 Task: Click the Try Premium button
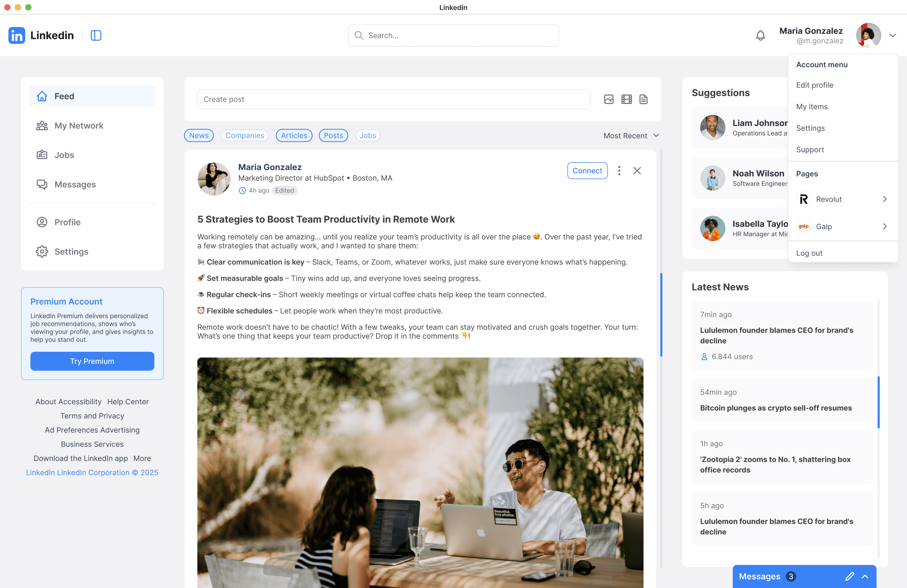[x=92, y=361]
